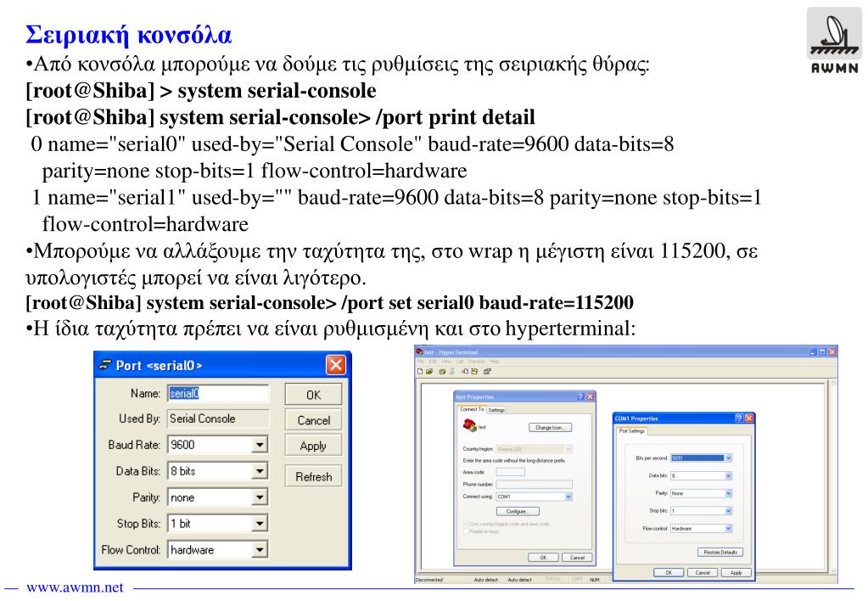Open View menu in HyperTerminal

(x=446, y=361)
